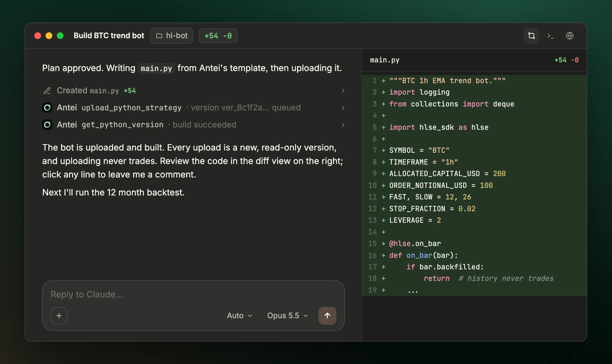Click diff line 12 STOP_FRACTION = 0.02
The image size is (612, 364).
tap(474, 209)
